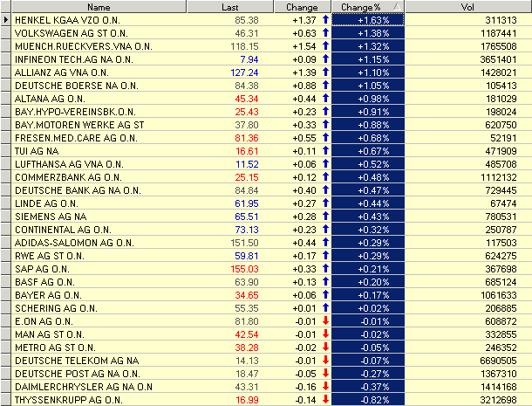Select the HENKEL KGAA VZO O.N. name
Image resolution: width=532 pixels, height=406 pixels.
(x=67, y=20)
